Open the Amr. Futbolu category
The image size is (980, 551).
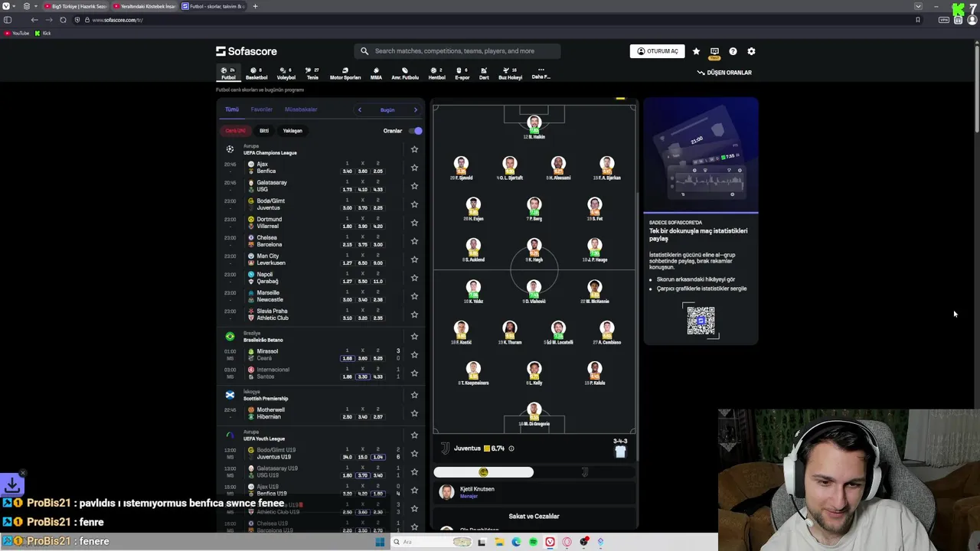tap(405, 73)
